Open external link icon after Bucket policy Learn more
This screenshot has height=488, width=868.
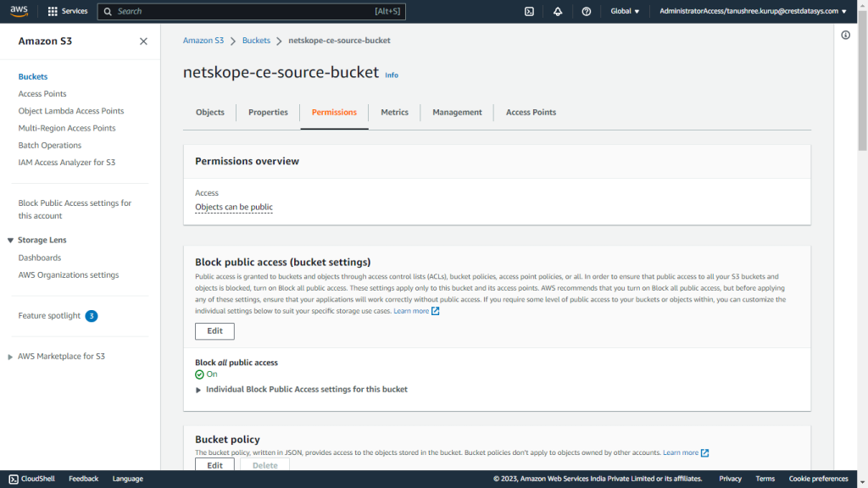(704, 452)
